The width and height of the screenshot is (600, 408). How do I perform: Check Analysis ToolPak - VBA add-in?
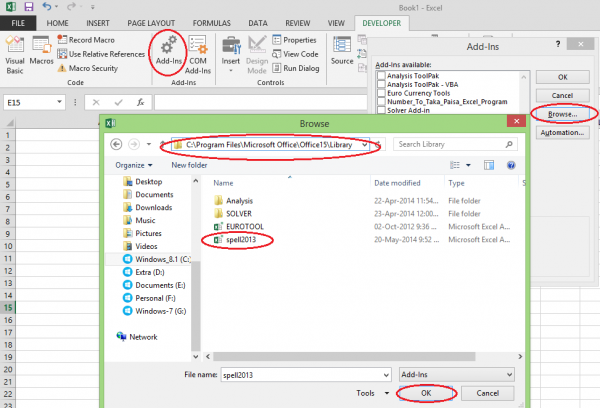[381, 84]
